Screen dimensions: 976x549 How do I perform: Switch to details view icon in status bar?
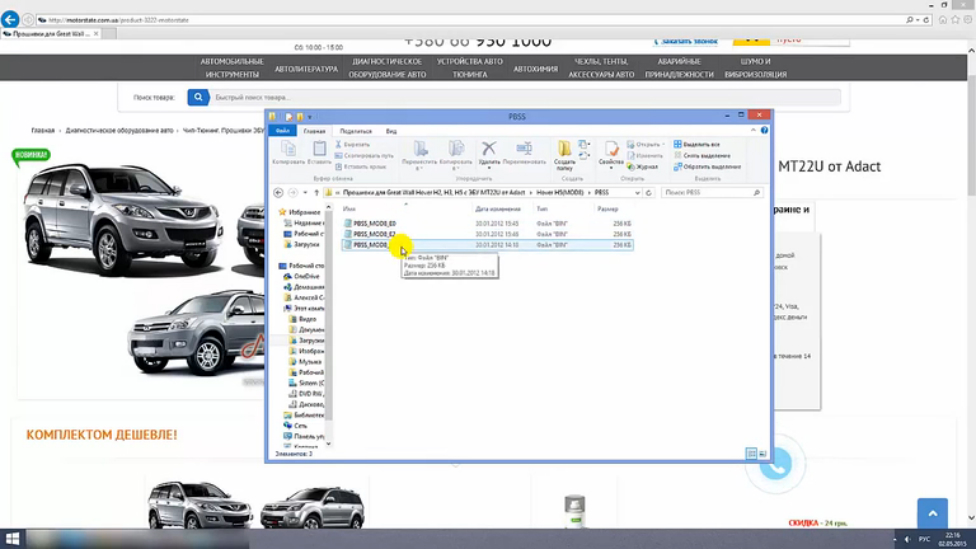pos(751,454)
